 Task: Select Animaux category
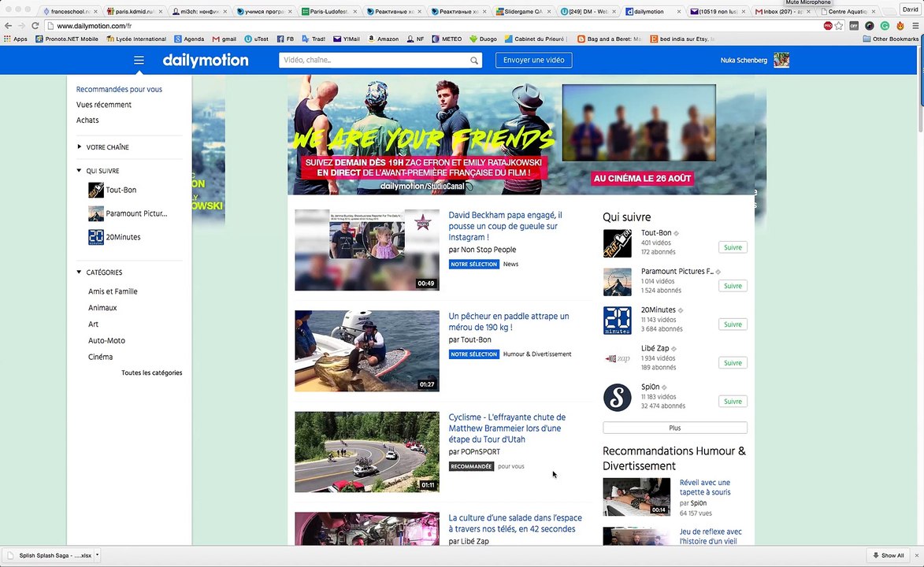click(102, 308)
